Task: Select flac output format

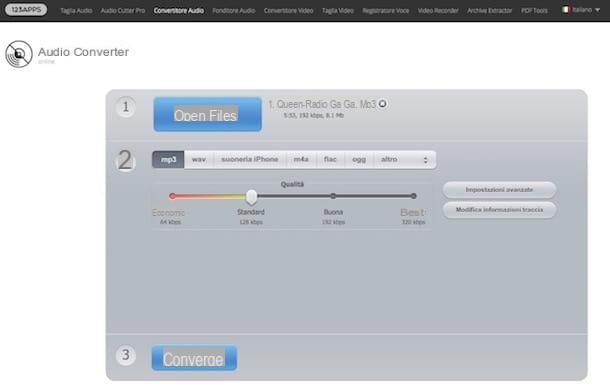Action: pyautogui.click(x=330, y=160)
